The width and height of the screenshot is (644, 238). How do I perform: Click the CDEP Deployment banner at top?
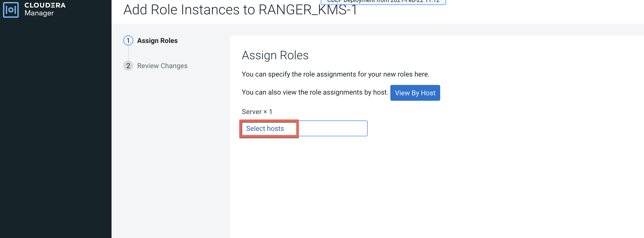(x=383, y=2)
